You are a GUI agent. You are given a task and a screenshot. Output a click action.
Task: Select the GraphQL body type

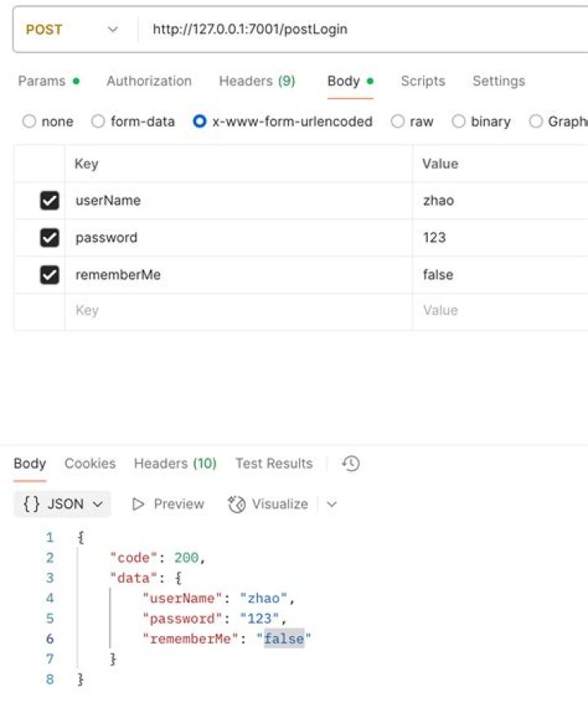tap(536, 121)
